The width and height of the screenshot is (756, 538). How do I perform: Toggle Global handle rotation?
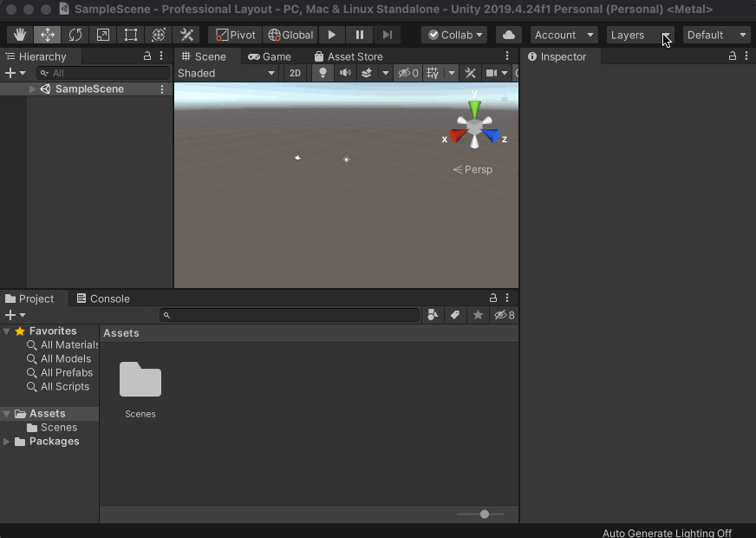point(290,35)
